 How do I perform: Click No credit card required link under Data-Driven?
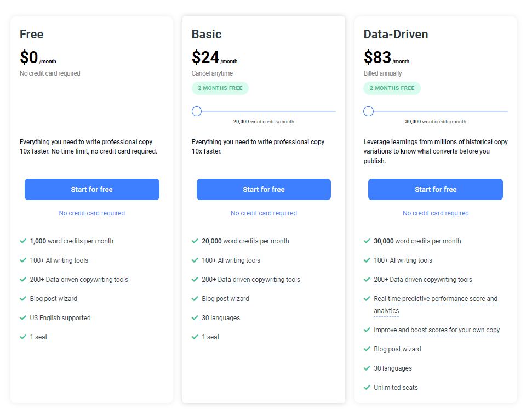436,213
